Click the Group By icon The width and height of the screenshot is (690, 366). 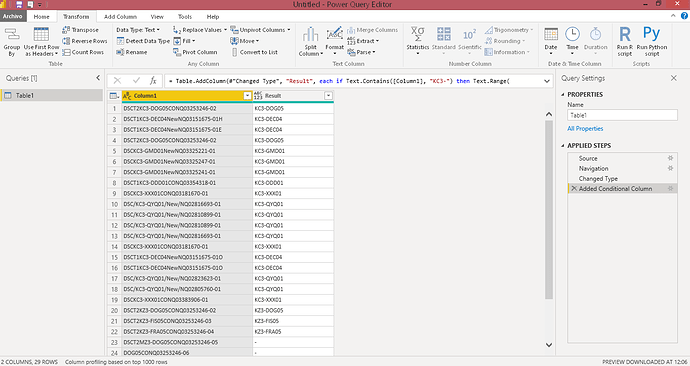pyautogui.click(x=11, y=35)
